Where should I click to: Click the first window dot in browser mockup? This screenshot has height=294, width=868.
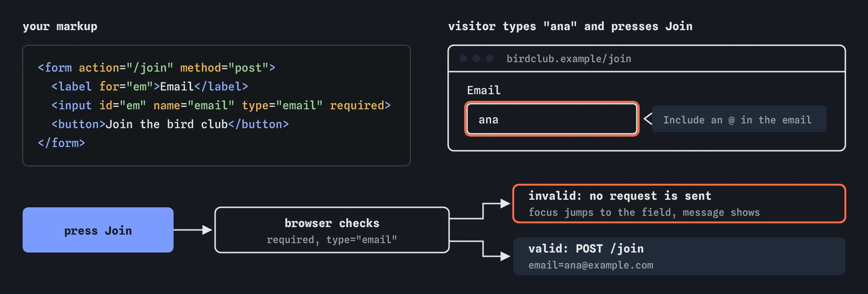pyautogui.click(x=463, y=58)
